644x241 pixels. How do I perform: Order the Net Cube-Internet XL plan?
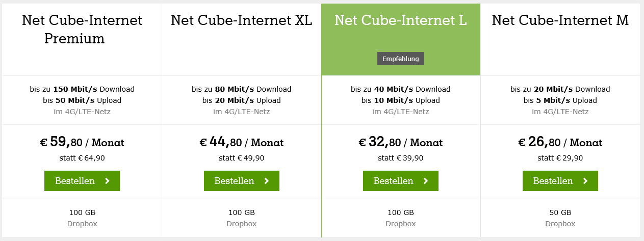click(241, 181)
